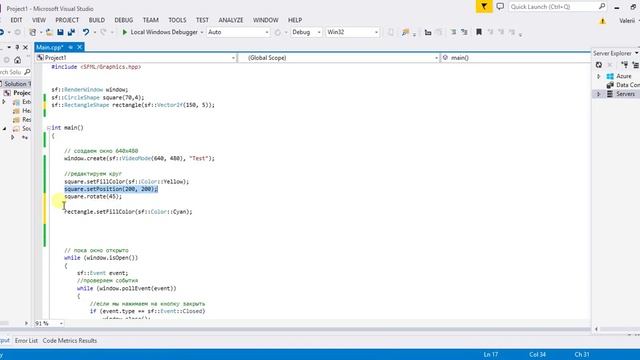Screen dimensions: 640x360
Task: Open the Server Explorer panel options arrow
Action: coord(636,53)
